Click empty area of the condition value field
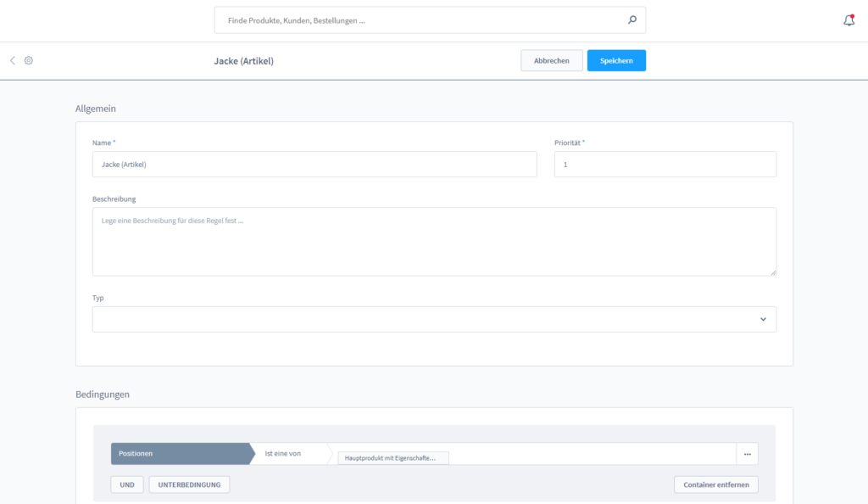This screenshot has height=504, width=868. click(x=593, y=454)
